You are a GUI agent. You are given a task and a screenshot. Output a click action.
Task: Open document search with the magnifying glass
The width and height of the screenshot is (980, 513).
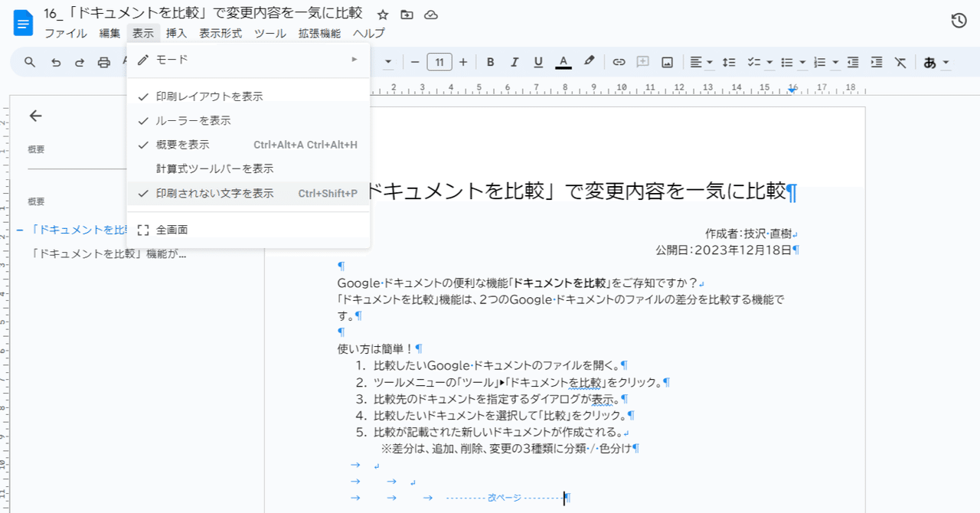pyautogui.click(x=29, y=61)
